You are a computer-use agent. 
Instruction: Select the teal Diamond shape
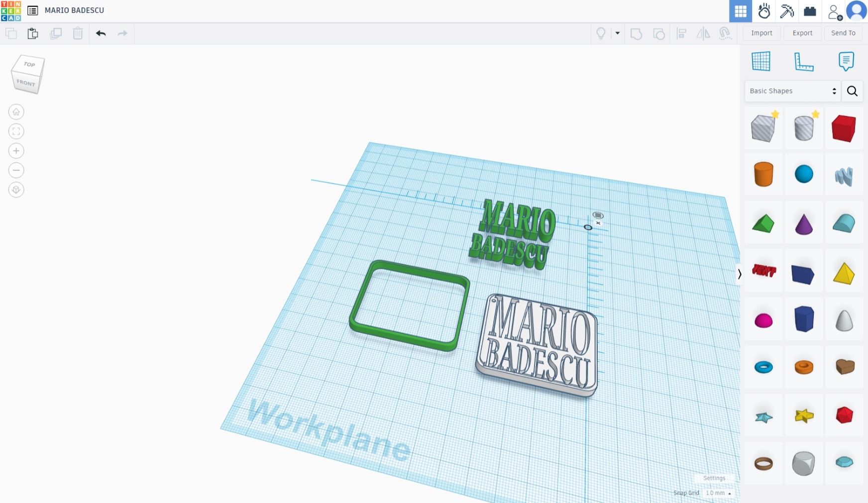[x=844, y=462]
